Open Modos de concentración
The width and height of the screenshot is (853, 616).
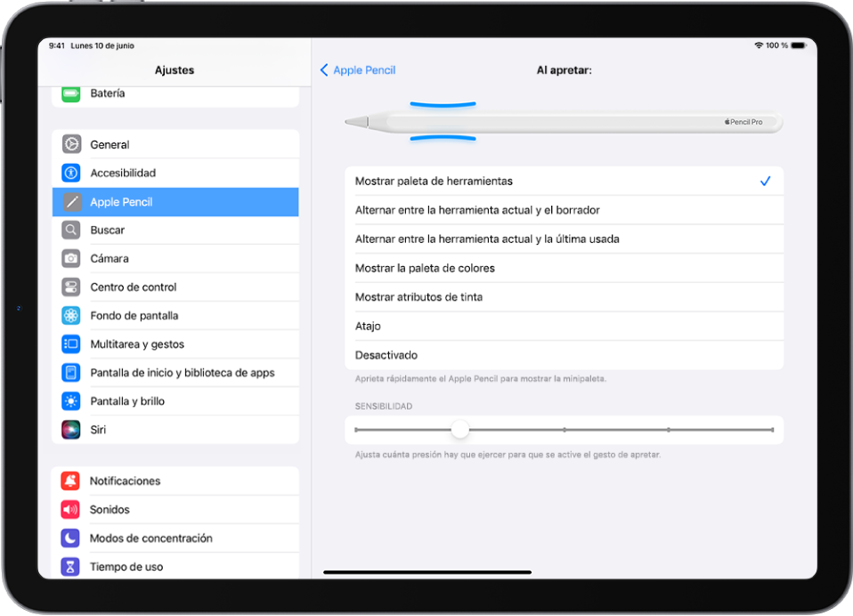point(175,539)
